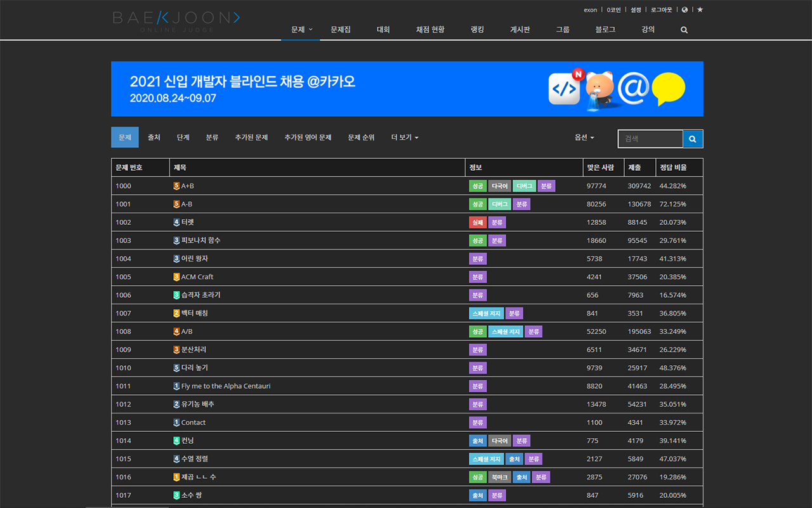Click the Baekjoon Online Judge logo
The height and width of the screenshot is (508, 812).
coord(176,21)
